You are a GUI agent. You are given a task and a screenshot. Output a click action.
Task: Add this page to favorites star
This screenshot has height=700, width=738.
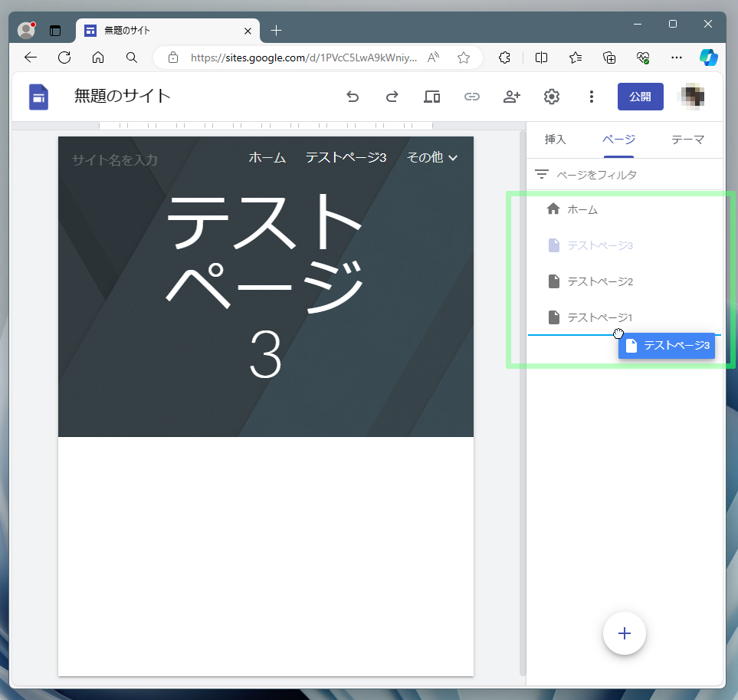[464, 58]
